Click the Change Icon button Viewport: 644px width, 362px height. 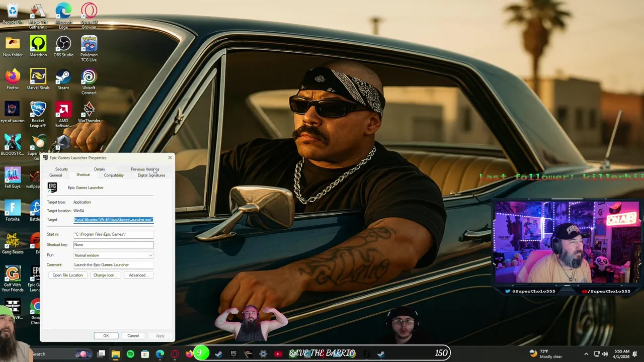pyautogui.click(x=105, y=275)
